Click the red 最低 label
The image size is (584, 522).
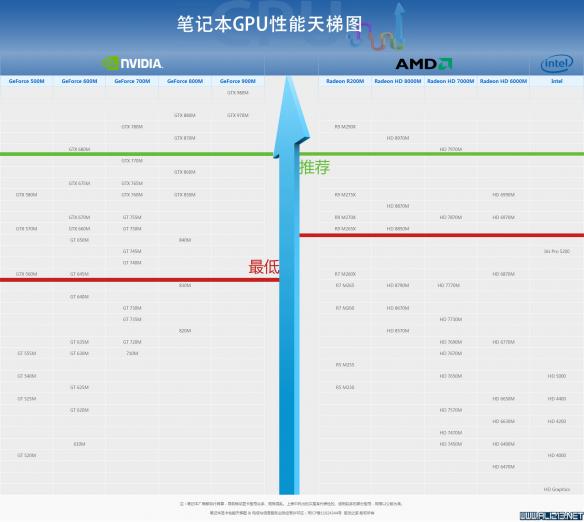point(264,267)
